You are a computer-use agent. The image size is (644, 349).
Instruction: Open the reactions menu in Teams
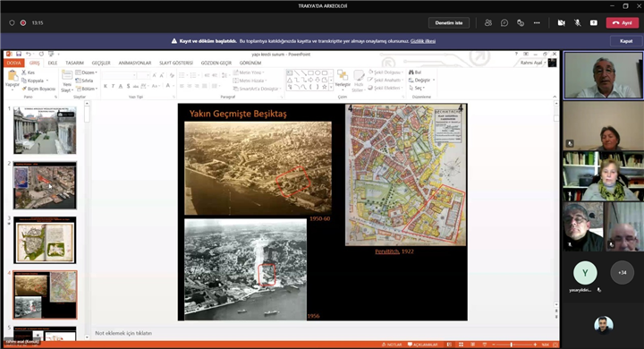click(521, 23)
